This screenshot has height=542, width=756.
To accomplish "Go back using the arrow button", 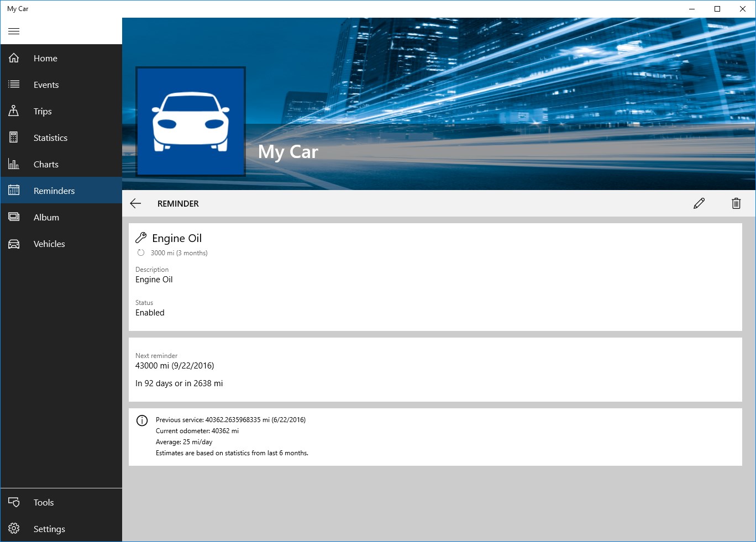I will coord(135,203).
